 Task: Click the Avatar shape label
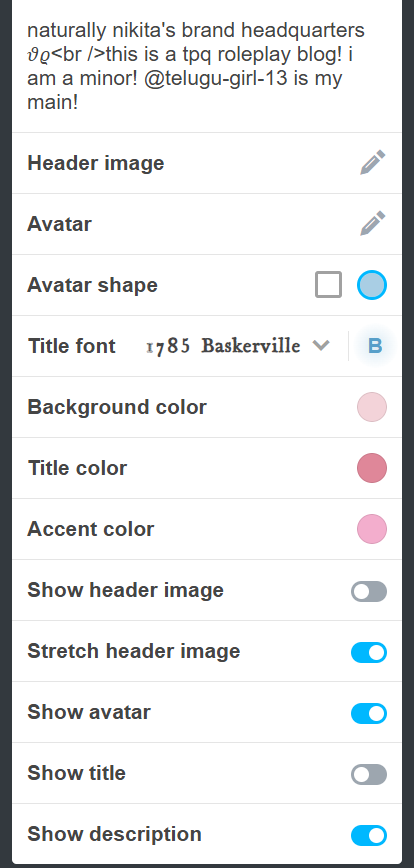pyautogui.click(x=92, y=285)
